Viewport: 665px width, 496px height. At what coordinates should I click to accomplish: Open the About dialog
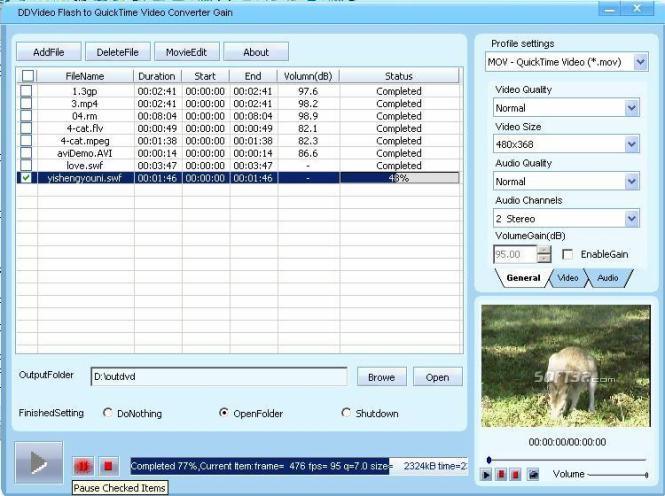256,52
